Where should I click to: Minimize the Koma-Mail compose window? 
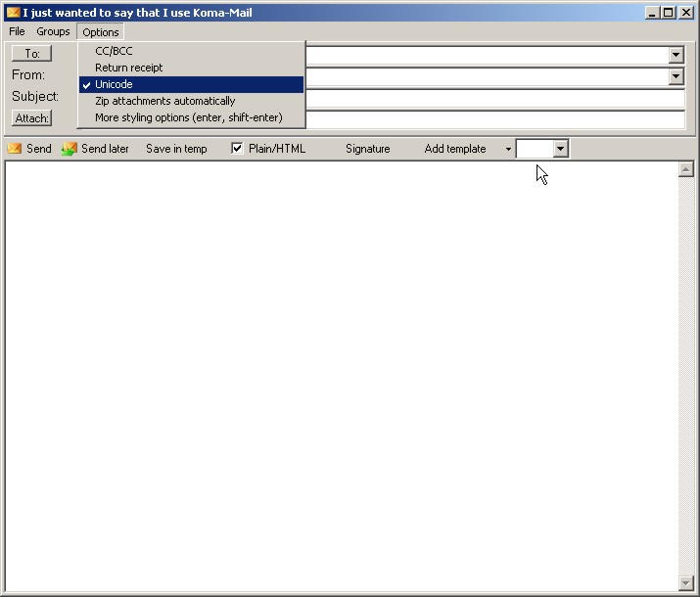(652, 13)
